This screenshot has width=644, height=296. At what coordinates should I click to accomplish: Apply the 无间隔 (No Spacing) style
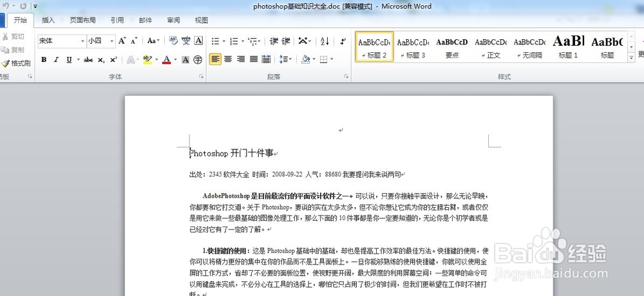click(529, 47)
